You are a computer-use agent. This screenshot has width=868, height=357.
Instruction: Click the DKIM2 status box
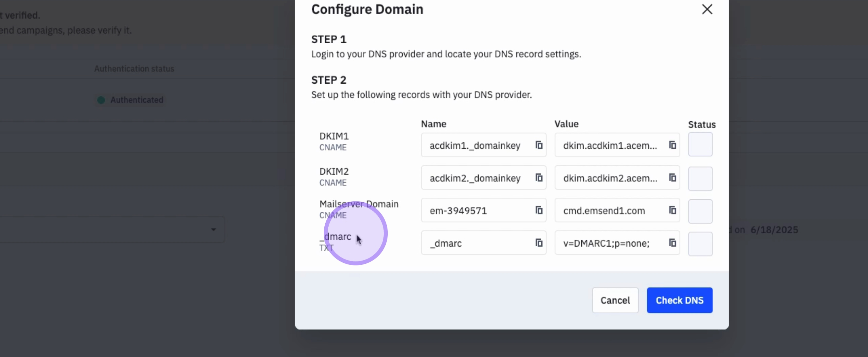pos(700,178)
